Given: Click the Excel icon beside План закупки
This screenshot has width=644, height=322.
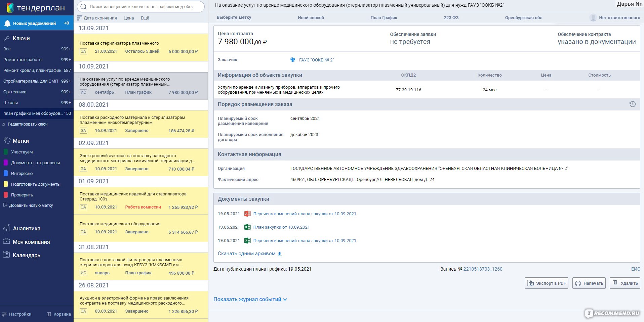Looking at the screenshot, I should coord(247,227).
